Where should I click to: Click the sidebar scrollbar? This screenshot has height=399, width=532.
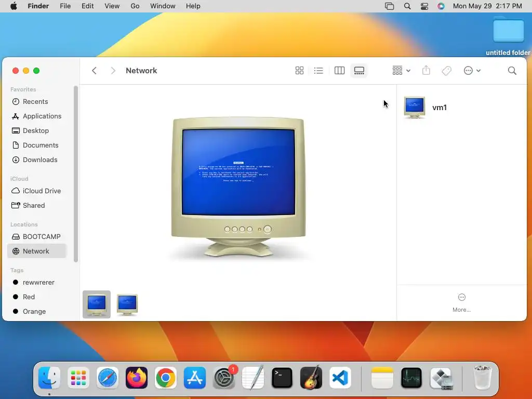pos(76,174)
